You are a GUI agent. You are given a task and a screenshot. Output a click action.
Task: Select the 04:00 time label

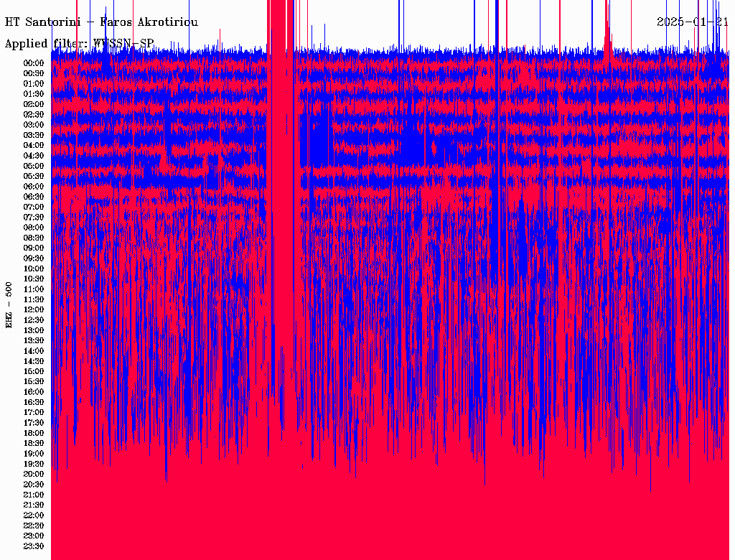(x=34, y=146)
